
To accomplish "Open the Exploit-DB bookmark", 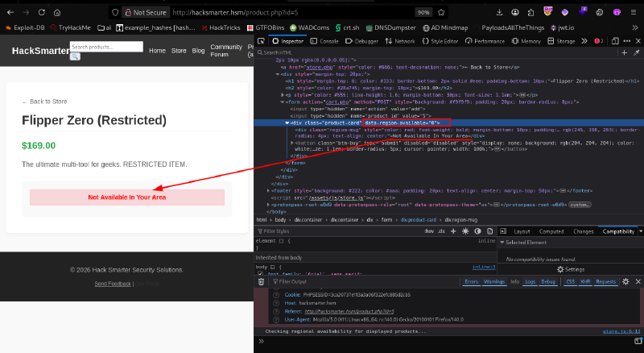I will [x=25, y=27].
